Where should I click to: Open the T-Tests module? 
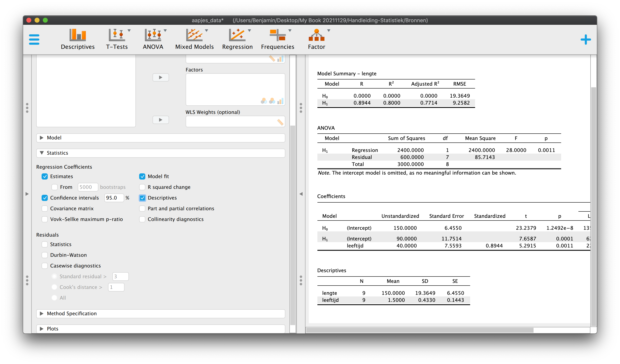click(117, 39)
